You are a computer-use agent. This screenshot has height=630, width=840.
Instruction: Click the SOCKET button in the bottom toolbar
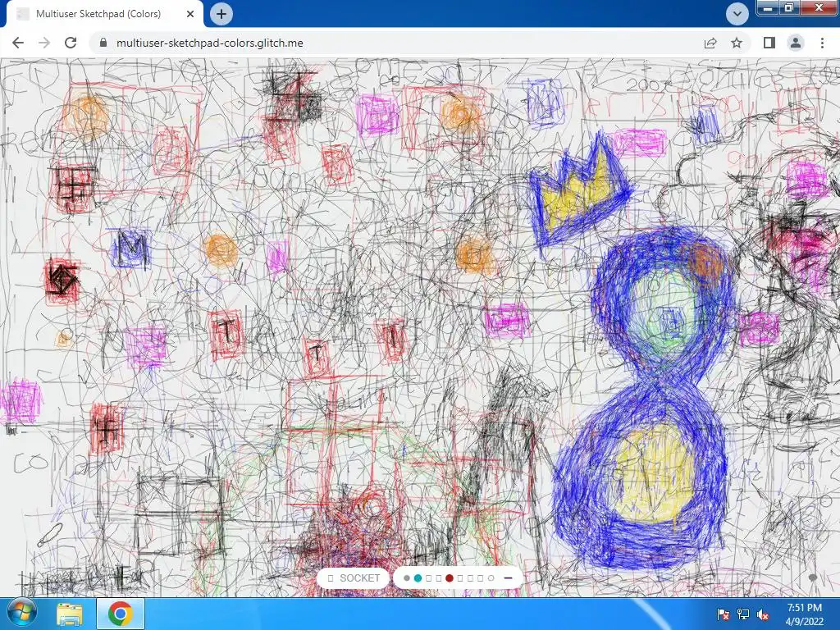tap(353, 578)
